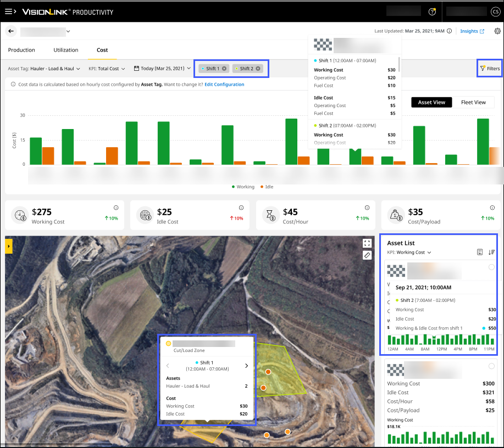Open the KPI: Total Cost dropdown
This screenshot has height=448, width=504.
pyautogui.click(x=107, y=69)
